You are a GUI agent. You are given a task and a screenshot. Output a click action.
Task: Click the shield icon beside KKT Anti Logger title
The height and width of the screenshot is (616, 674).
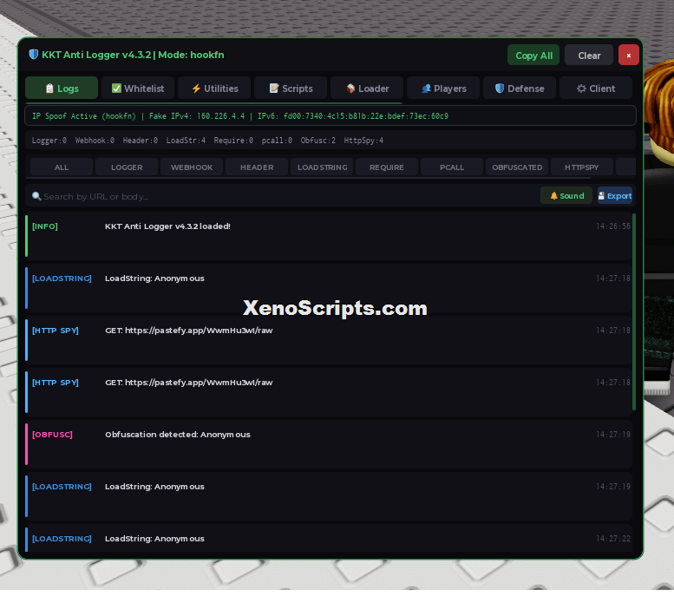[x=34, y=55]
